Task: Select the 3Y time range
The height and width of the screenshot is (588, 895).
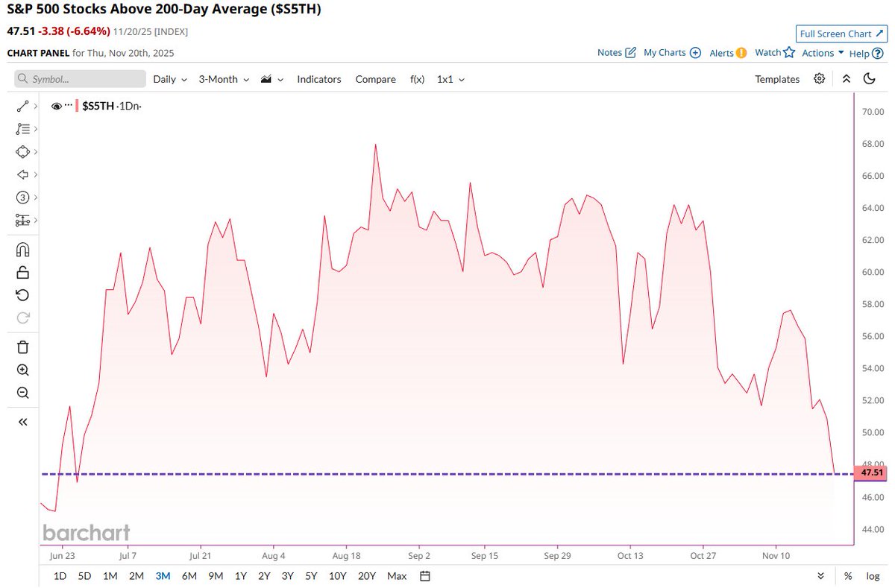Action: (x=288, y=575)
